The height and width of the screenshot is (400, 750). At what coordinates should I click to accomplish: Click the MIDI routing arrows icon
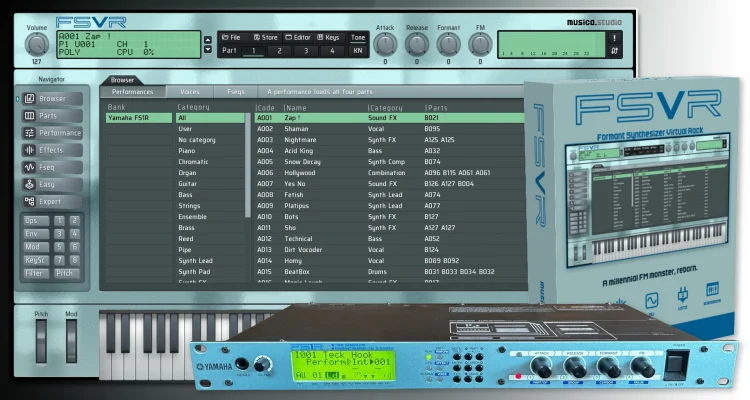[x=615, y=51]
